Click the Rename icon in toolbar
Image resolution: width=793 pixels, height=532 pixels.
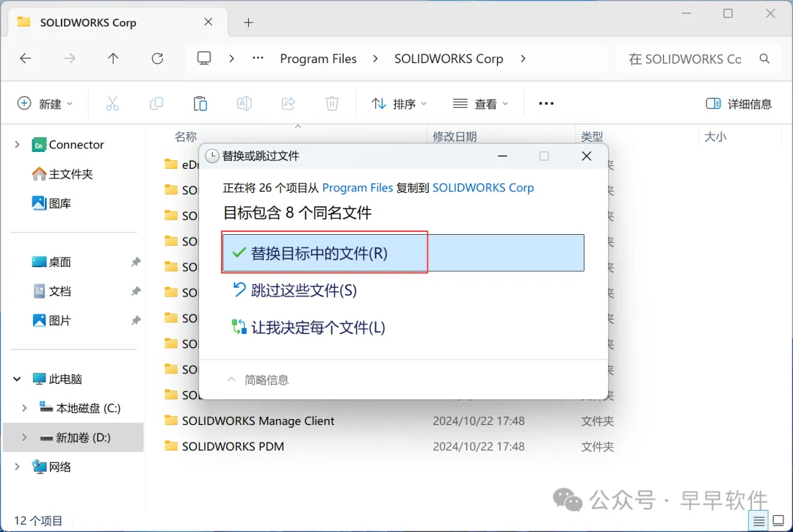(245, 103)
